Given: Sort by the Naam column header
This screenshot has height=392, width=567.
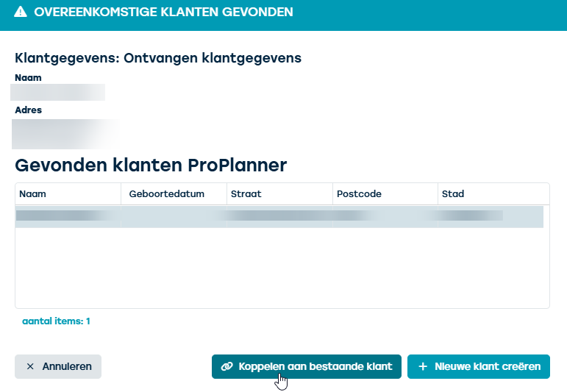Looking at the screenshot, I should point(68,194).
